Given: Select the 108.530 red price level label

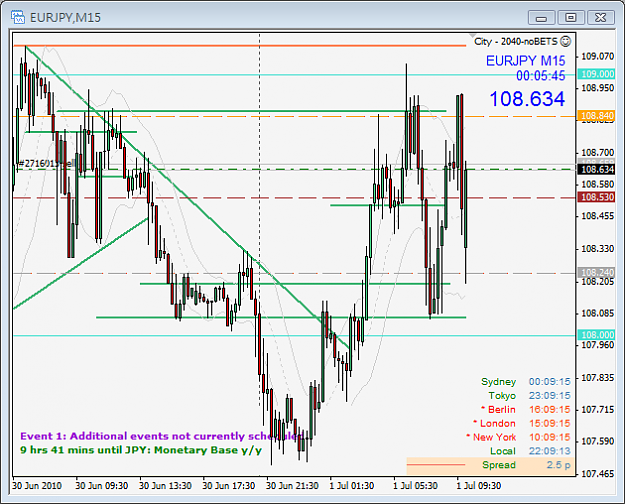Looking at the screenshot, I should click(597, 197).
